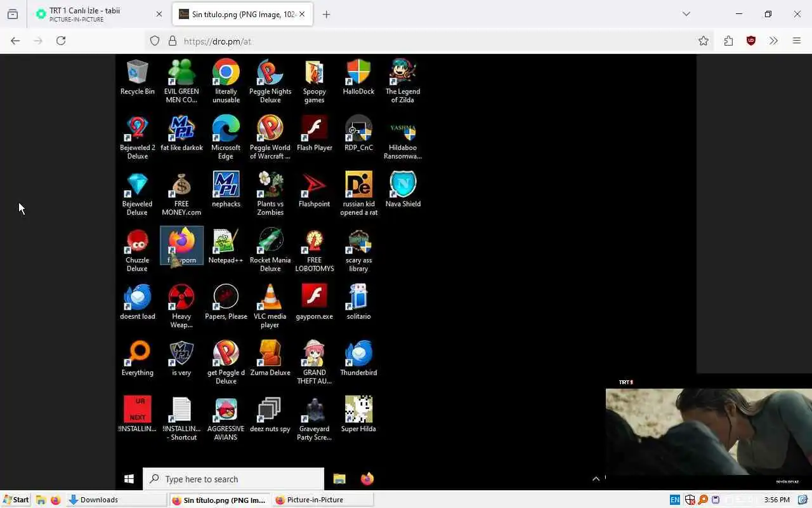Click the Graveyard Party Scre... icon

tap(314, 419)
